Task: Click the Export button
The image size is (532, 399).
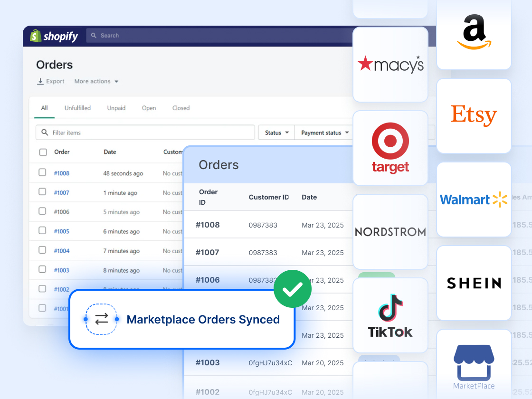Action: (50, 81)
